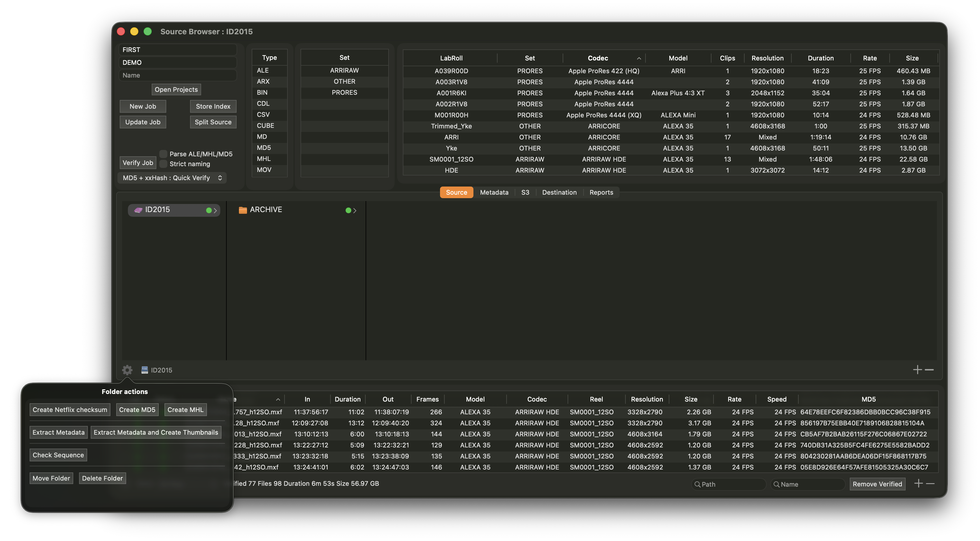
Task: Select the SM0001_12SO row in LabRoll table
Action: pyautogui.click(x=451, y=159)
